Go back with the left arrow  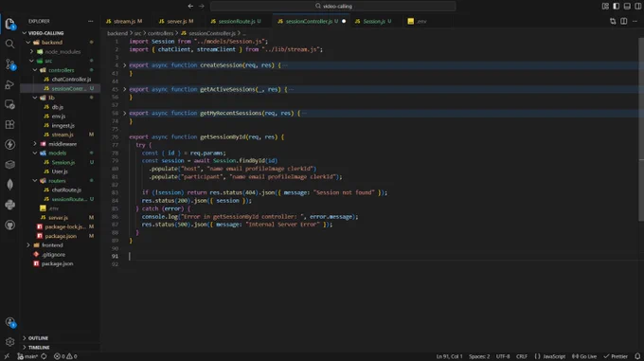tap(190, 7)
